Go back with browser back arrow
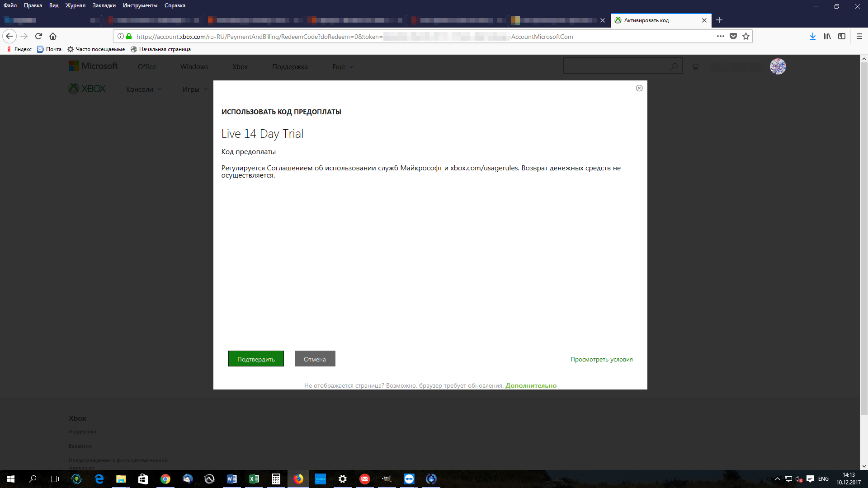Viewport: 868px width, 488px height. (x=9, y=36)
